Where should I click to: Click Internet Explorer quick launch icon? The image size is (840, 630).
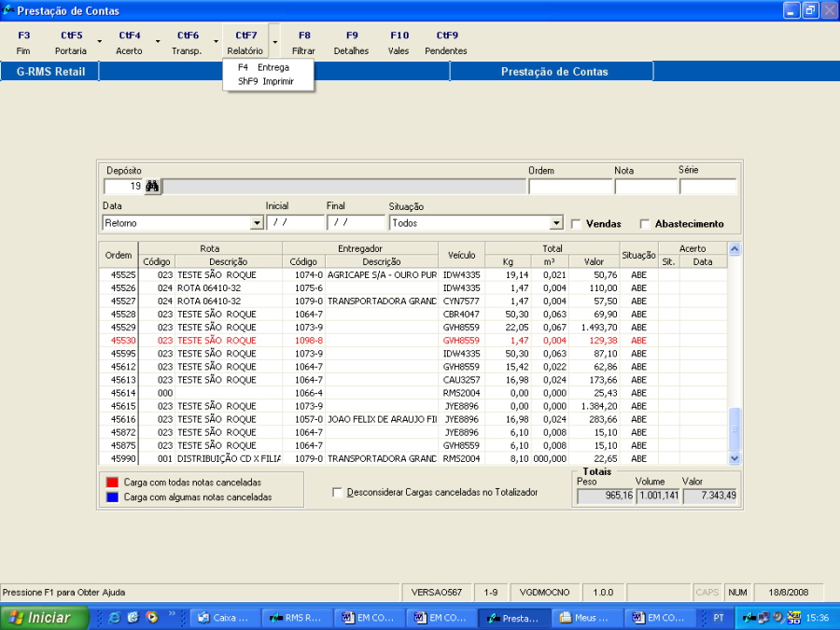[114, 618]
